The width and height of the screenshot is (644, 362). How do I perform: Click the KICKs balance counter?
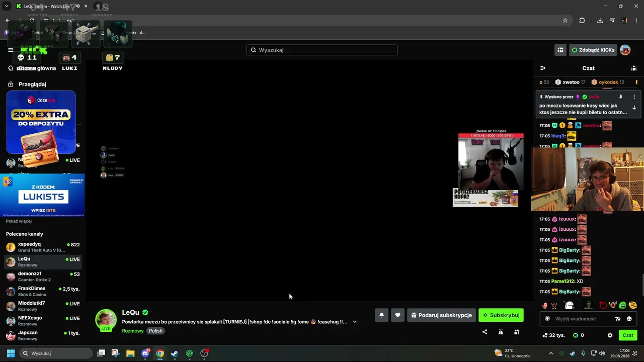pyautogui.click(x=579, y=335)
